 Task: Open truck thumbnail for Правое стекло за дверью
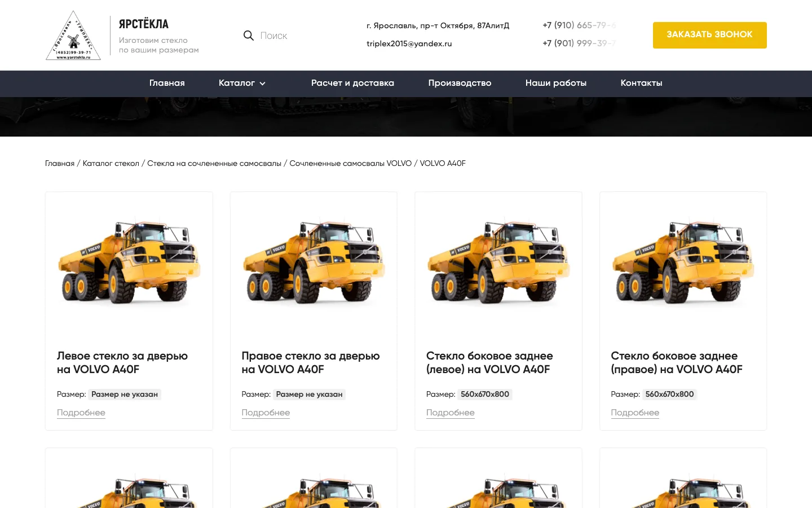click(x=314, y=263)
